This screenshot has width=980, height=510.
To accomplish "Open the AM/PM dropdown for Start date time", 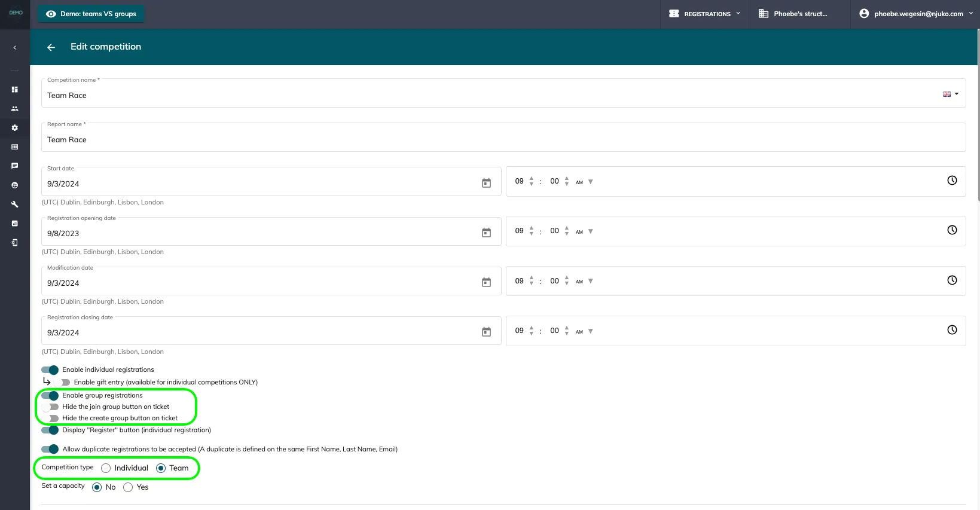I will pos(584,182).
